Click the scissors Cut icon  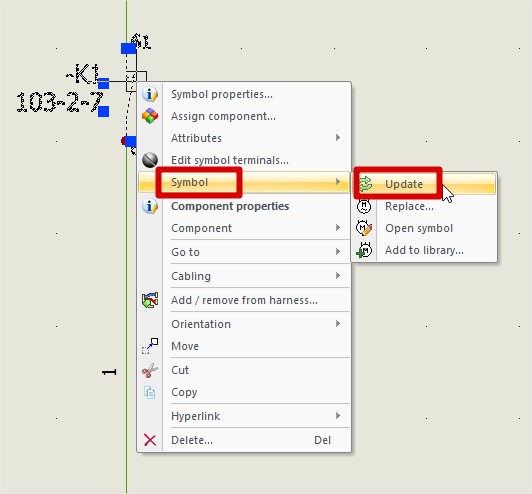(x=150, y=370)
